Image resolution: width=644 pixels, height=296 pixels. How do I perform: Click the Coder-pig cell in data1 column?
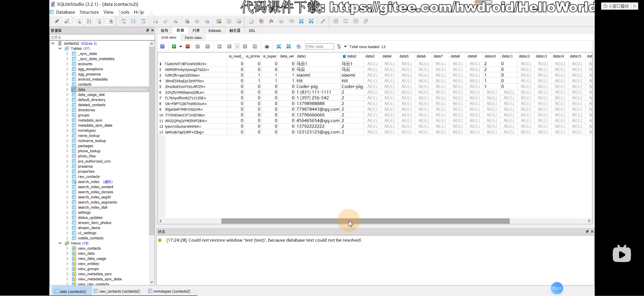(318, 86)
